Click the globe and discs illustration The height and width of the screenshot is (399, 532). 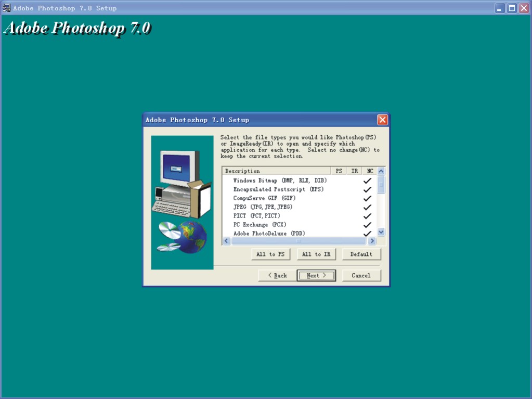click(182, 237)
